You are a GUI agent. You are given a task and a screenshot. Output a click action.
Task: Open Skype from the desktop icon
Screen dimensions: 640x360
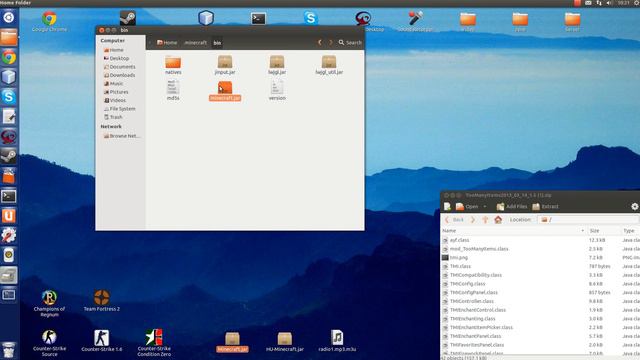pyautogui.click(x=311, y=18)
